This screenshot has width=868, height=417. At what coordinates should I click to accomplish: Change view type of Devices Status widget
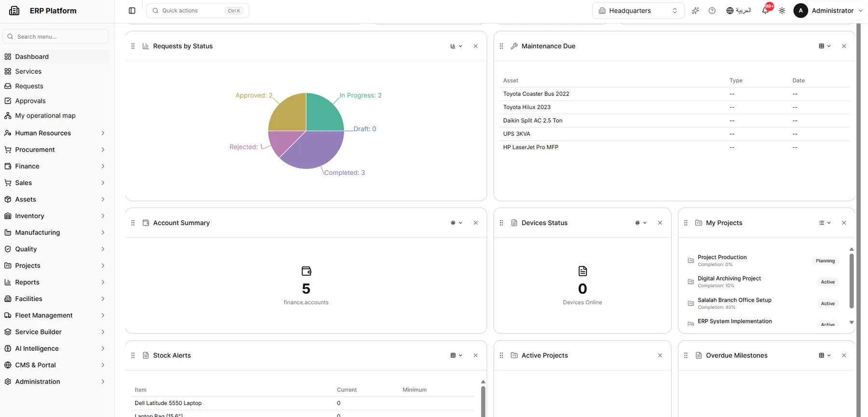point(641,223)
